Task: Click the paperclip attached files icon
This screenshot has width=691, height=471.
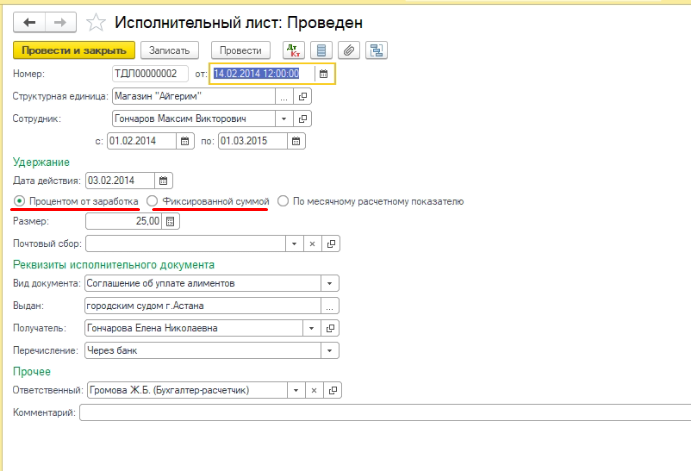Action: (349, 49)
